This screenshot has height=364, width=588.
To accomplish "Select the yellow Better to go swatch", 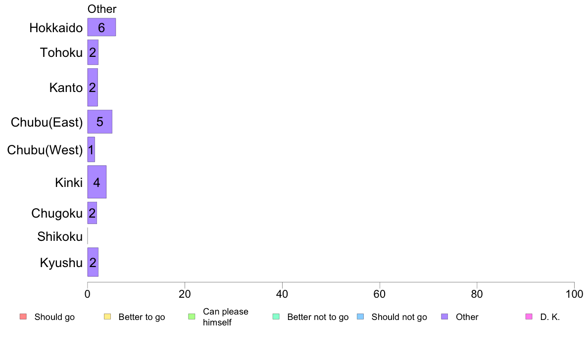I will (x=107, y=317).
